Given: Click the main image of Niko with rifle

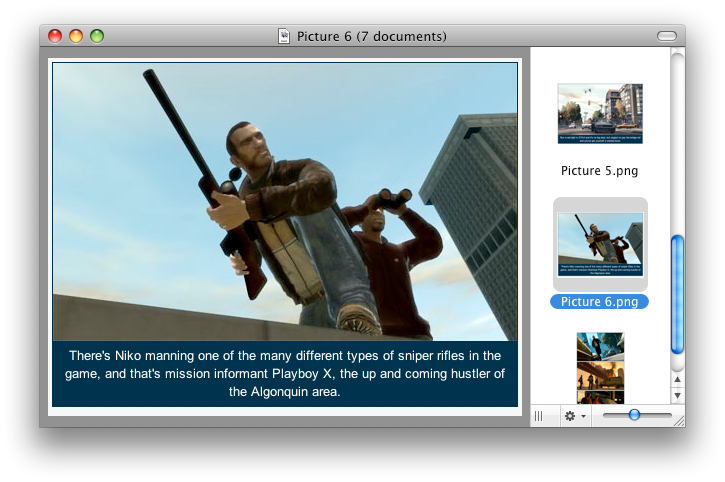Looking at the screenshot, I should pos(285,202).
